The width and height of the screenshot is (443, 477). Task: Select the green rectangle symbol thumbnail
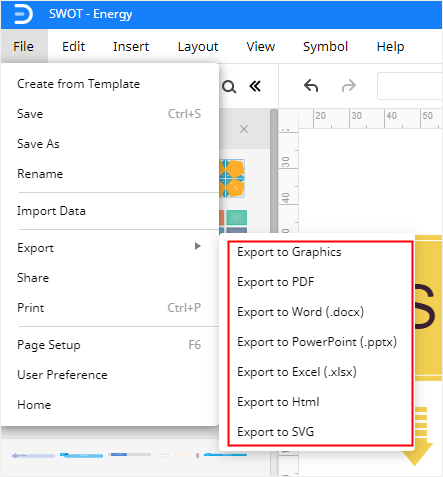pyautogui.click(x=237, y=218)
